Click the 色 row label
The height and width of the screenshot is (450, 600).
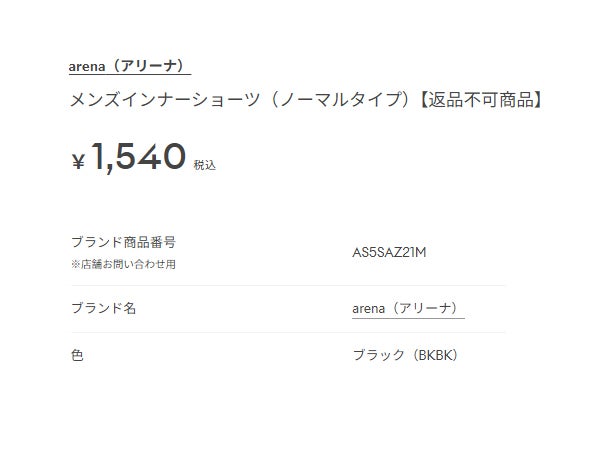coord(77,355)
